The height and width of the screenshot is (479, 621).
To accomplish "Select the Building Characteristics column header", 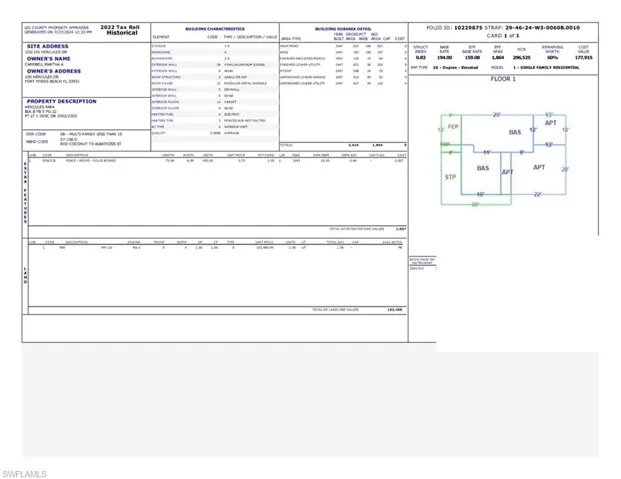I will coord(215,29).
